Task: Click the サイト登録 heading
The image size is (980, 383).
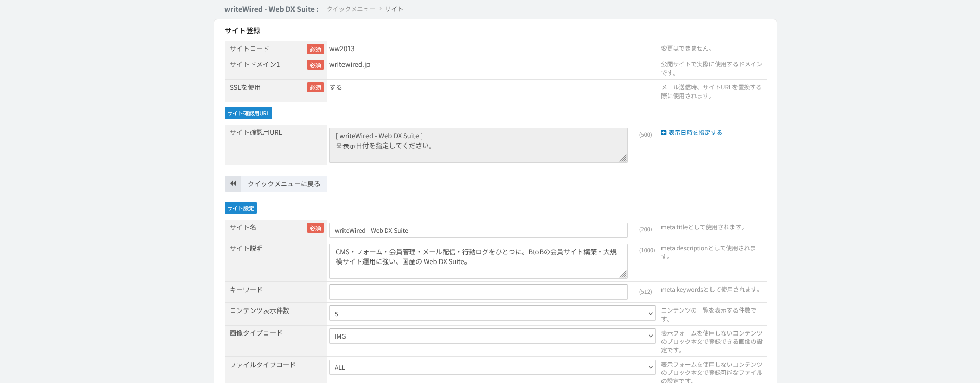Action: 242,31
